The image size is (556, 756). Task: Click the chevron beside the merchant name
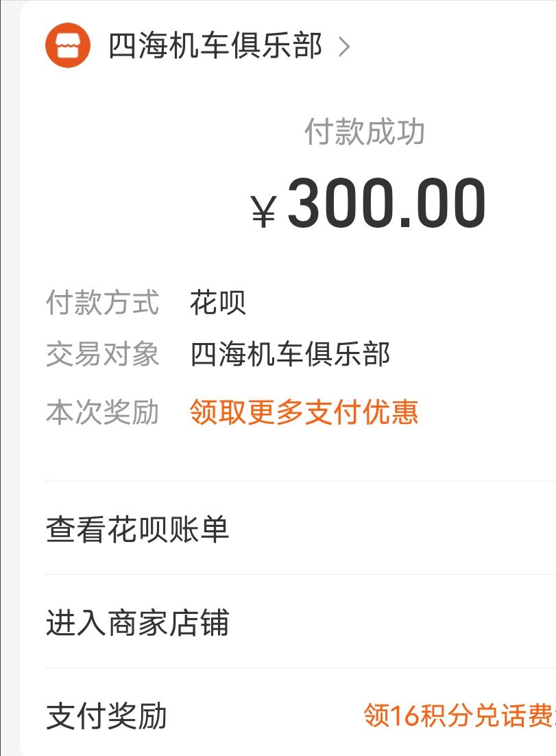(x=344, y=47)
